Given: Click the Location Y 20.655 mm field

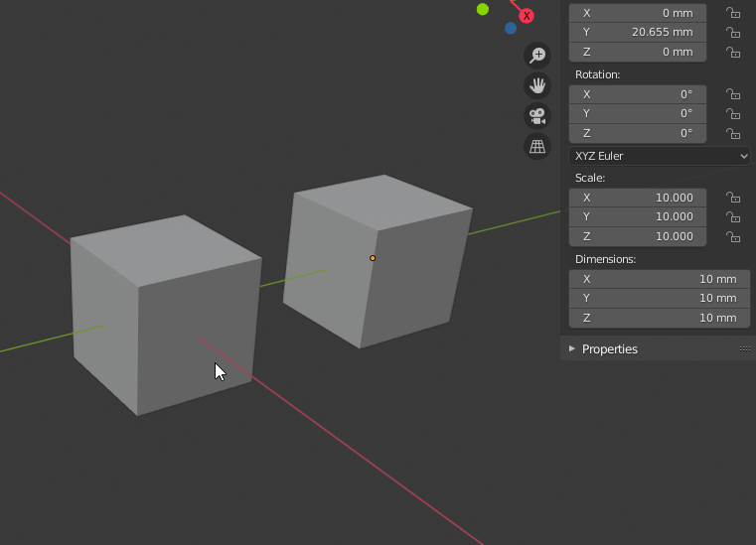Looking at the screenshot, I should [638, 33].
